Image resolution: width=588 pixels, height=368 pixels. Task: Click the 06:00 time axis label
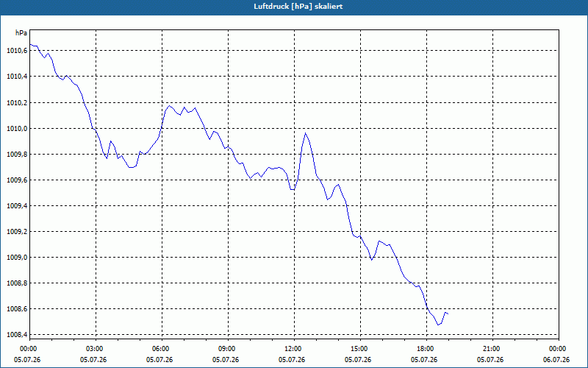[162, 349]
